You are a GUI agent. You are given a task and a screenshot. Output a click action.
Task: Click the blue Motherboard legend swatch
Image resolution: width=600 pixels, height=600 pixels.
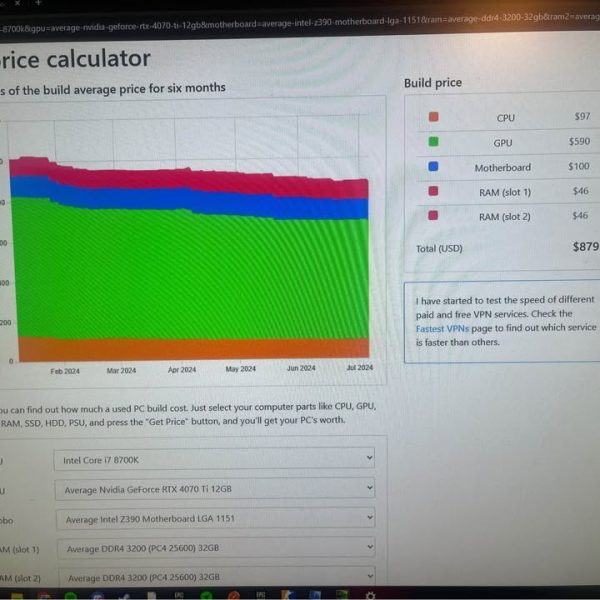(433, 167)
